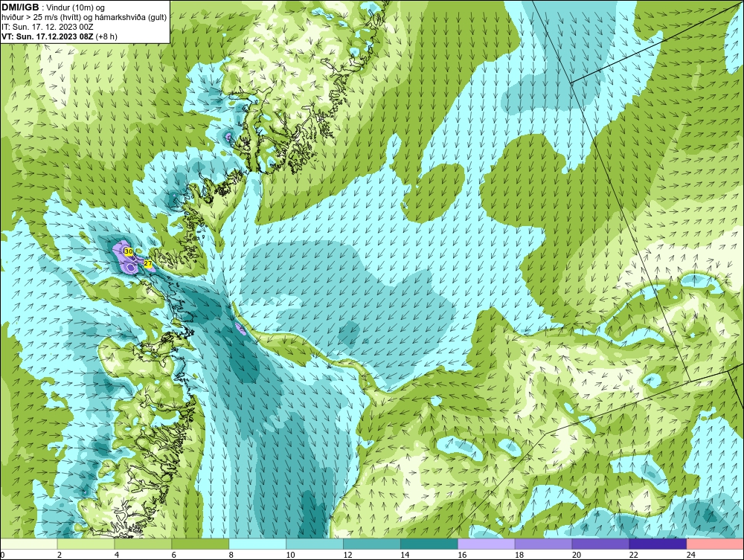Click the scale label '8'

pos(231,555)
